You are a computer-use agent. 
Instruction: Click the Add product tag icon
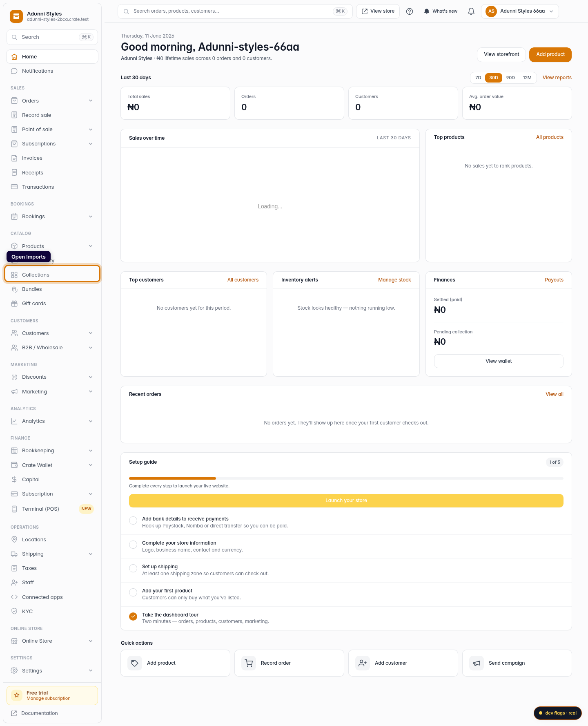point(135,663)
